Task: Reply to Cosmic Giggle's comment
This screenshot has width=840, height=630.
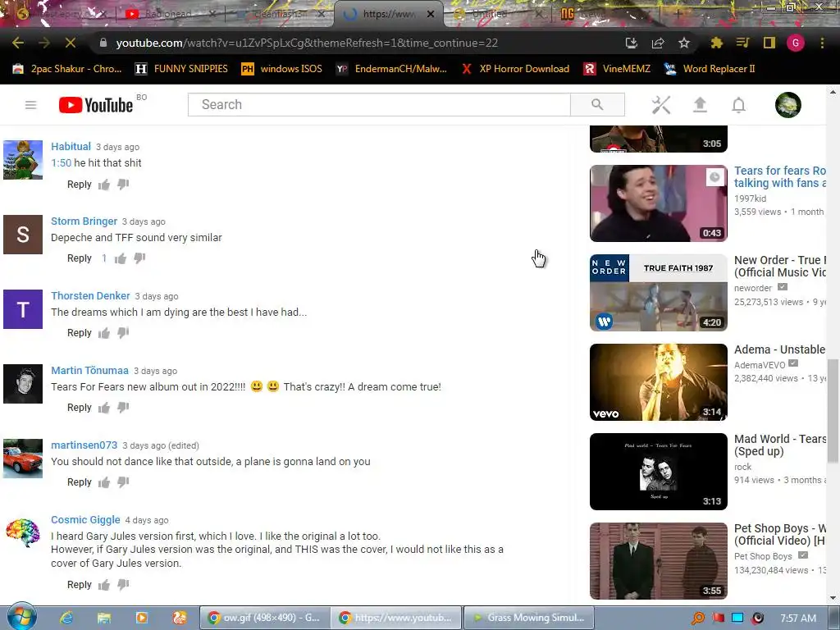Action: point(80,584)
